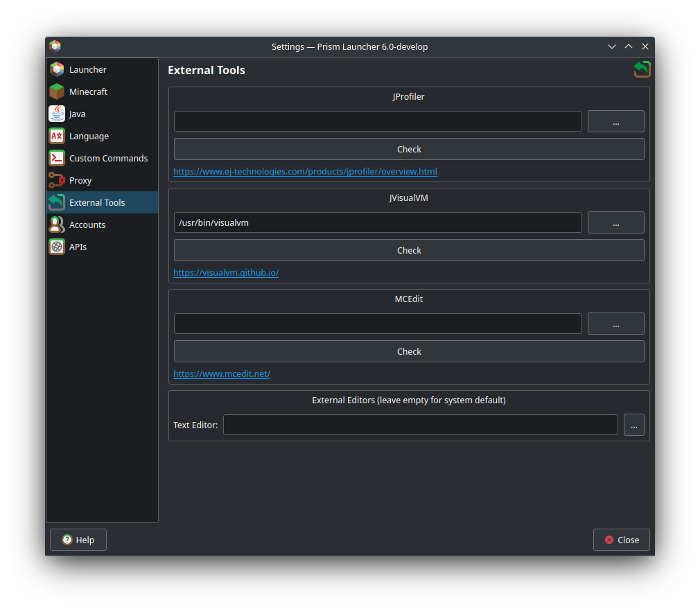Focus the JProfiler path field

378,121
